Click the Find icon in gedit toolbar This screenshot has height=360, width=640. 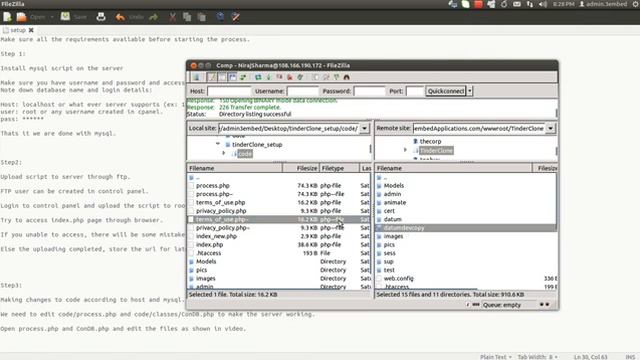pos(220,17)
